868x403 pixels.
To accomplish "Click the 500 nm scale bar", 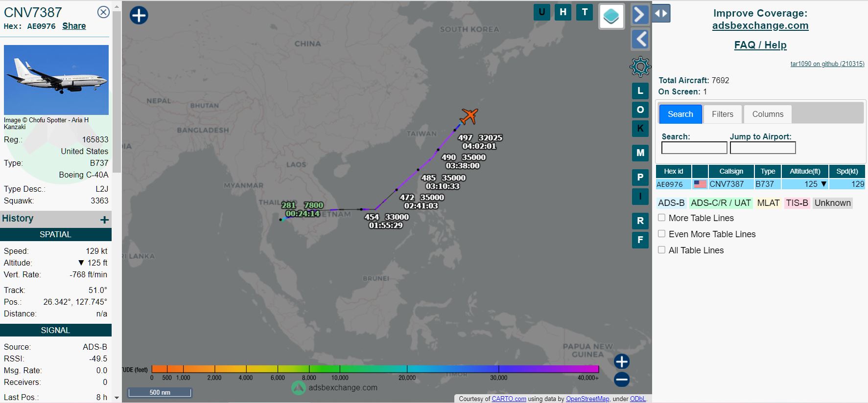I will click(x=160, y=392).
